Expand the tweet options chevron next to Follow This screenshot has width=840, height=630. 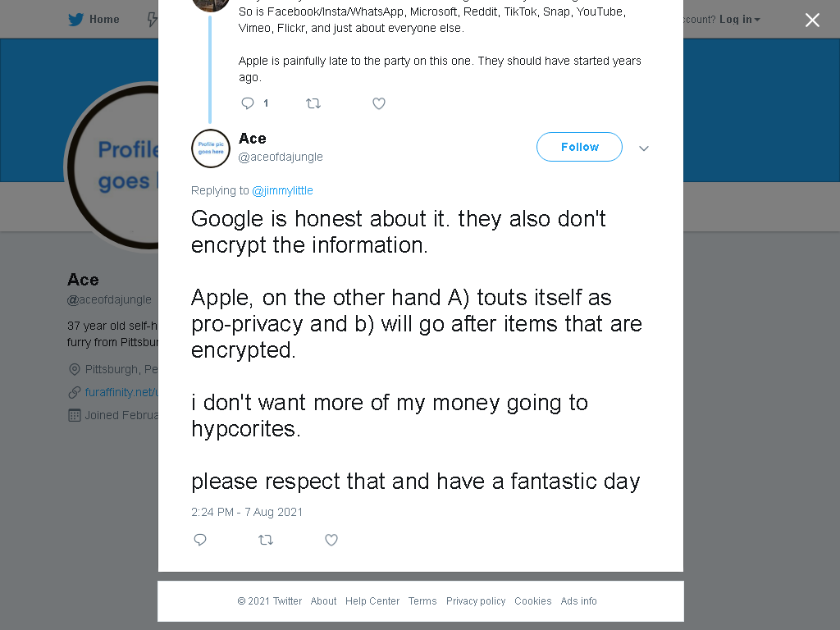(x=644, y=148)
